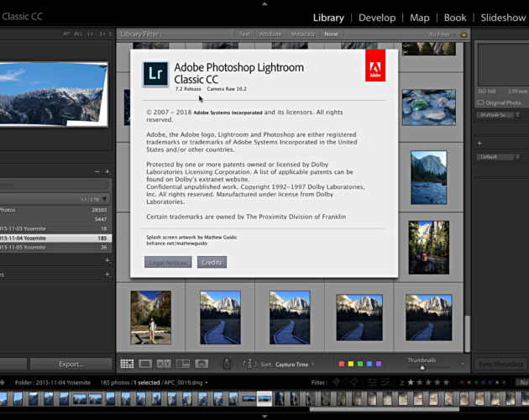Screen dimensions: 529x420
Task: Click rating greater-than-or-equal symbol in filter
Action: coord(402,382)
